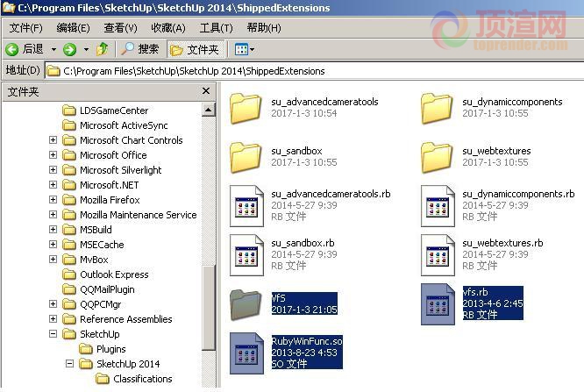
Task: Expand Microsoft Office tree node
Action: [x=53, y=155]
